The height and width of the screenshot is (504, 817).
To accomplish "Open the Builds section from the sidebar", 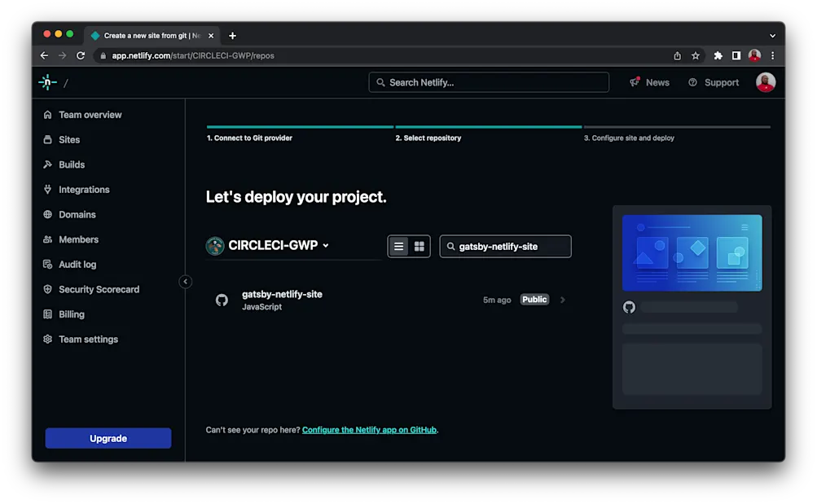I will (x=72, y=164).
